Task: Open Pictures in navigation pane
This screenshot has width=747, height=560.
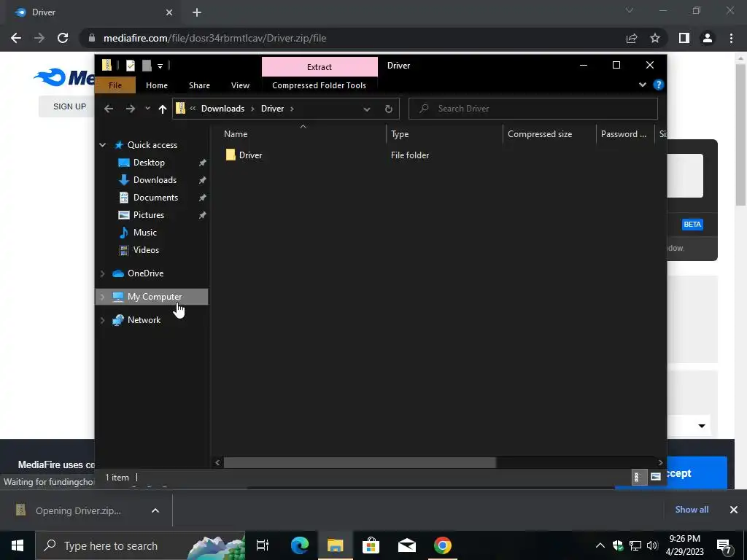Action: pos(149,215)
